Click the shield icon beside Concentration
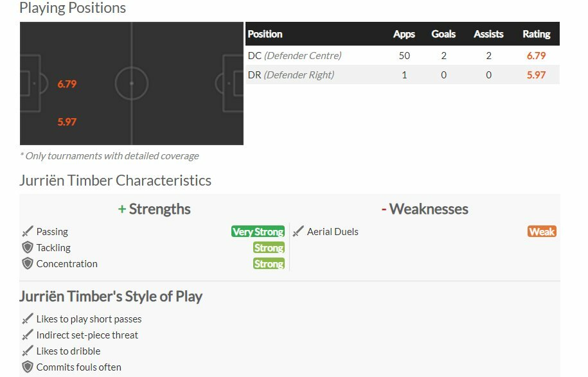Screen dimensions: 588x377 click(x=28, y=264)
